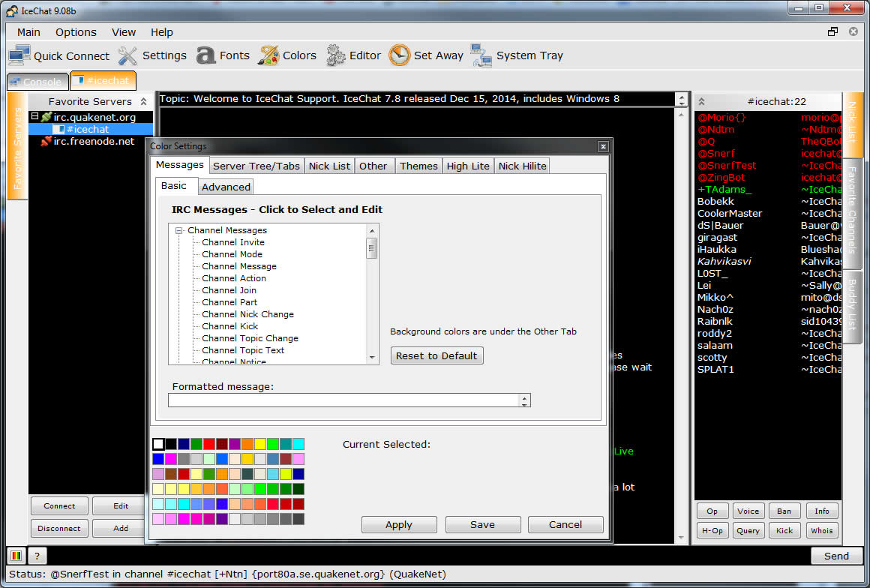Screen dimensions: 870x588
Task: Click the Set Away clock icon
Action: [x=400, y=55]
